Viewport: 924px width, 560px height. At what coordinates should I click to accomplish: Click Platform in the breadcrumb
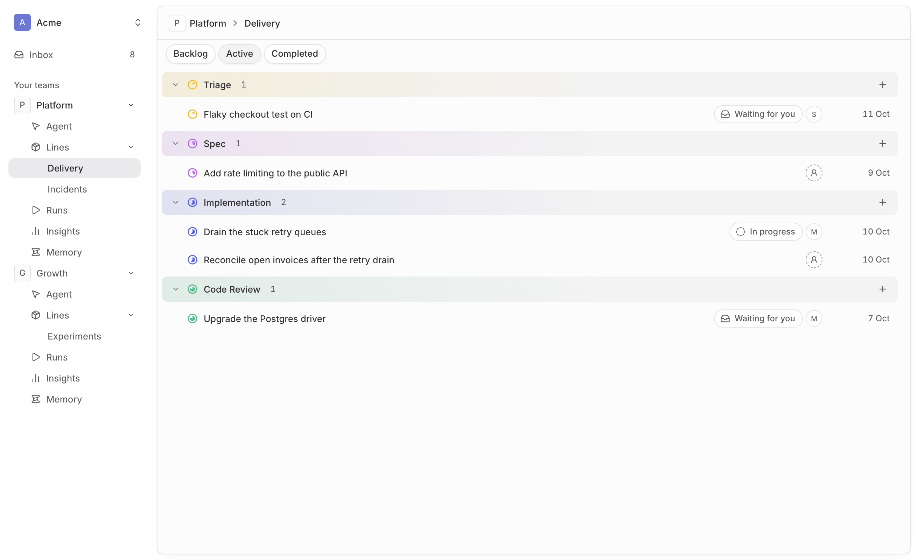(208, 23)
